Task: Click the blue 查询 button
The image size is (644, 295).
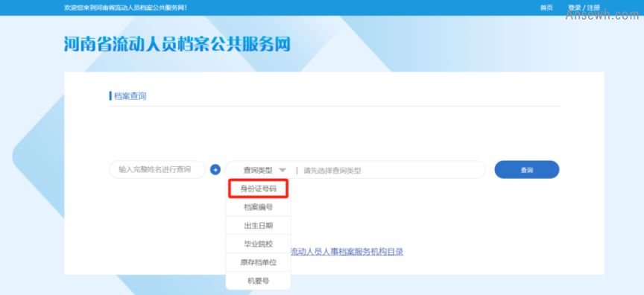Action: (x=527, y=169)
